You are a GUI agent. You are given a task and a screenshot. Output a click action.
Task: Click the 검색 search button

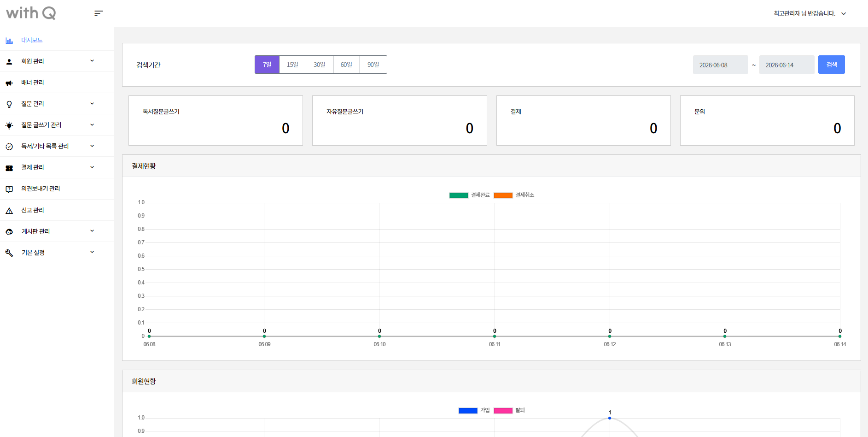(831, 65)
